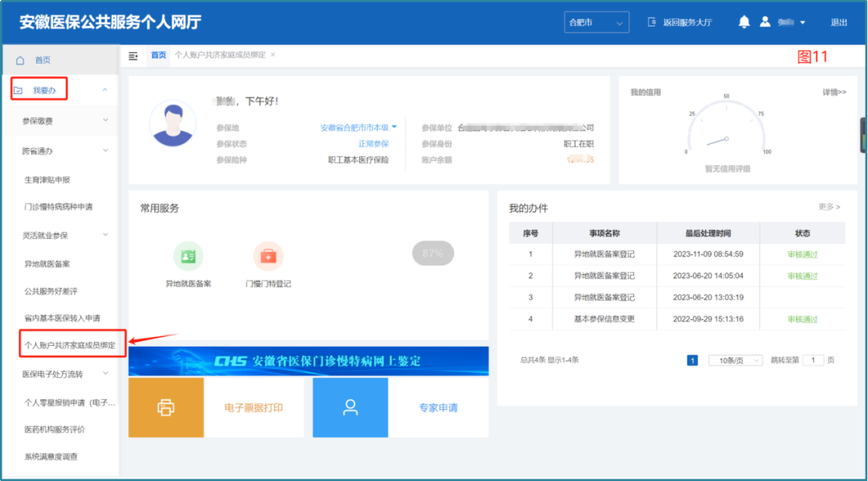The image size is (868, 481).
Task: Click the 最后处理时间 column header
Action: [x=708, y=233]
